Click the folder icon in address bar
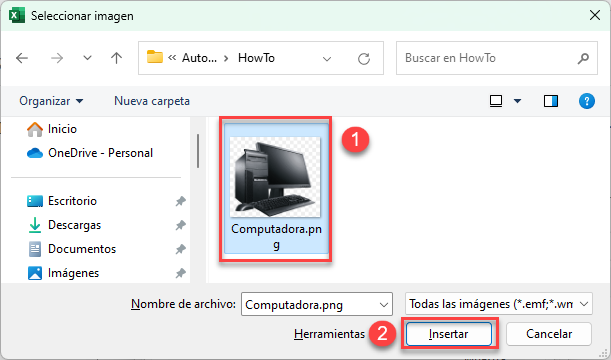 point(155,57)
